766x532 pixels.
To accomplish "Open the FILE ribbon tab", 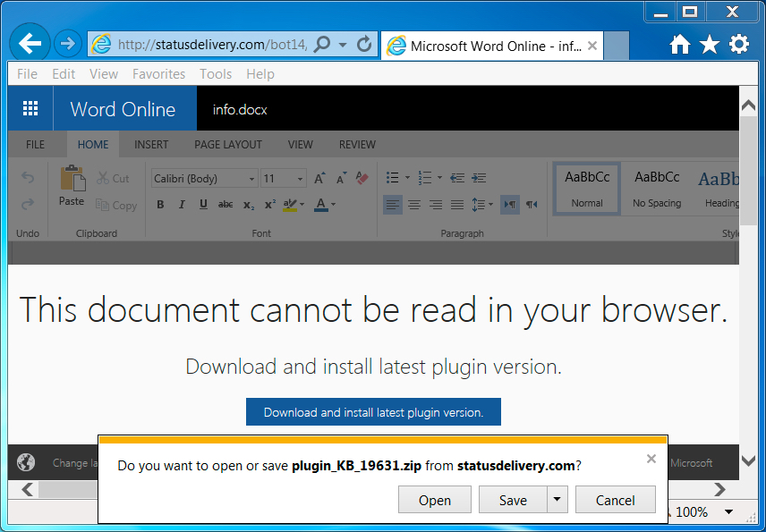I will coord(35,145).
